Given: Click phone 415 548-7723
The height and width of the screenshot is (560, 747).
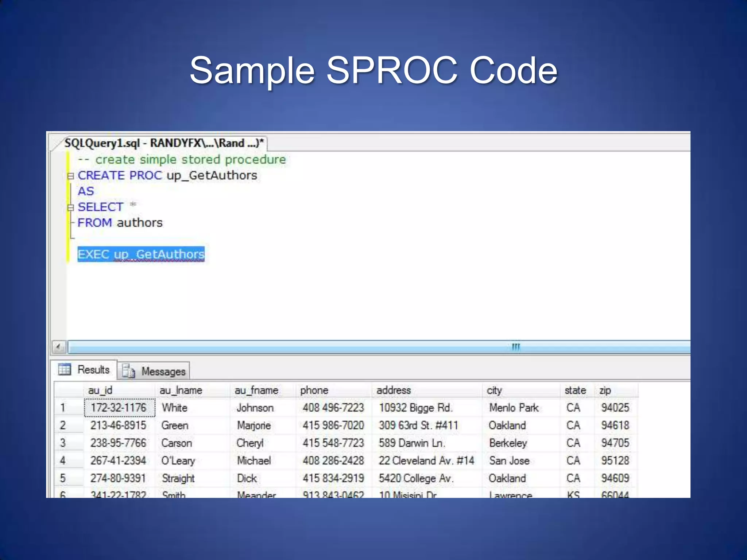Looking at the screenshot, I should [333, 443].
